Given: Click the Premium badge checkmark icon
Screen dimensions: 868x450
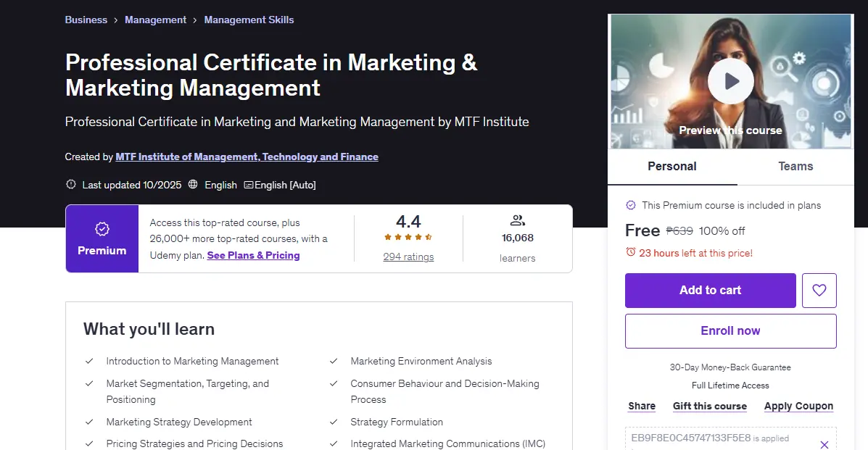Looking at the screenshot, I should coord(102,228).
